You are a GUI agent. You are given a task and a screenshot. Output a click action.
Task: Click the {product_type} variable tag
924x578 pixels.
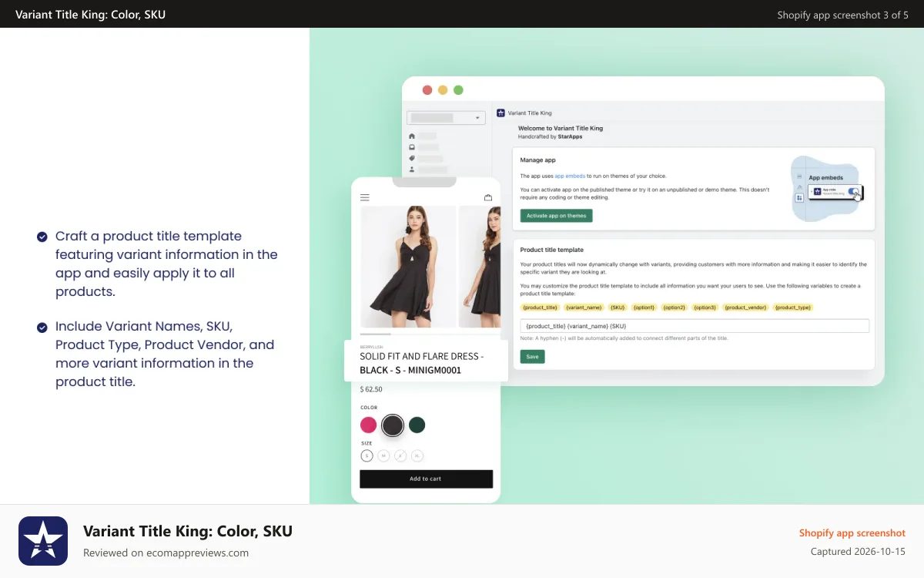[793, 307]
